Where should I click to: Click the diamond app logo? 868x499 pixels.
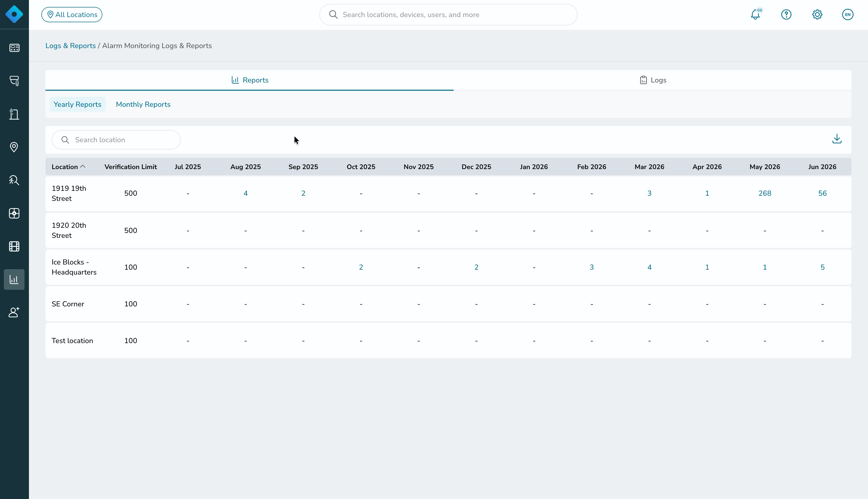pyautogui.click(x=14, y=14)
